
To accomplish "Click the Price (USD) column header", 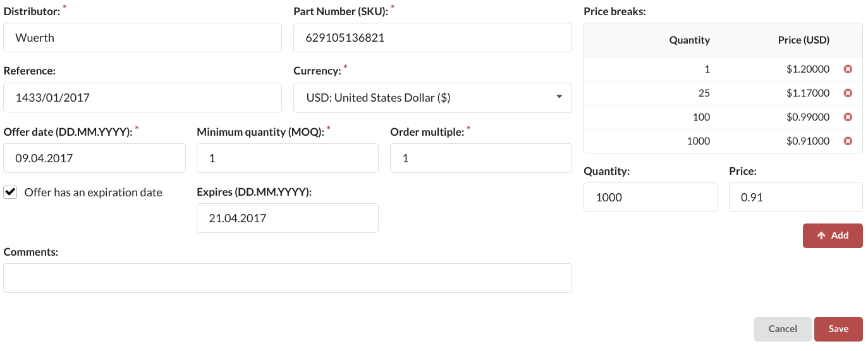I will (804, 40).
